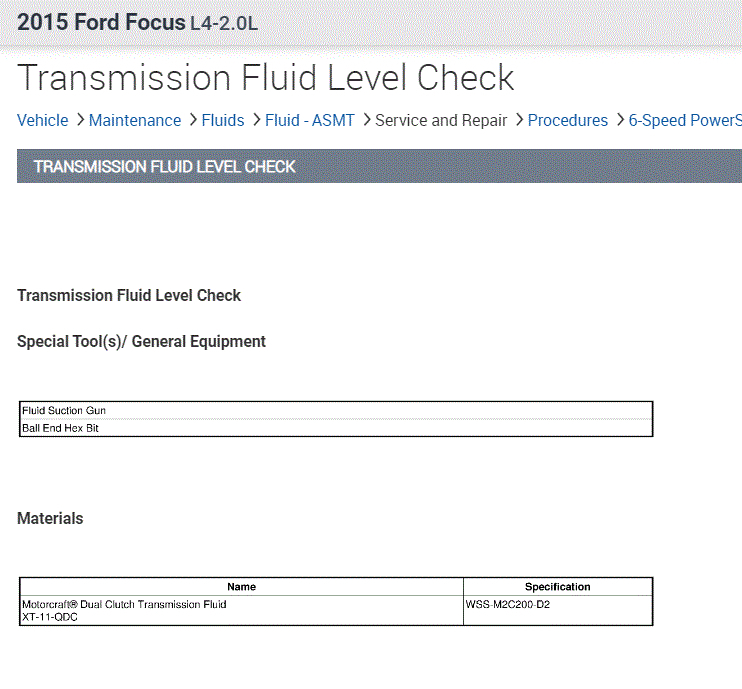The image size is (742, 689).
Task: Select the Fluid Suction Gun table row
Action: [336, 411]
